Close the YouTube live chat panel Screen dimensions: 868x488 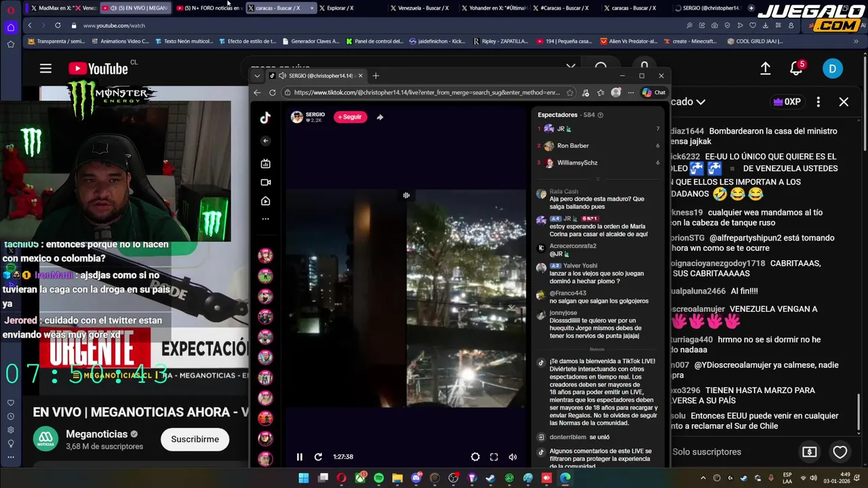pyautogui.click(x=844, y=102)
